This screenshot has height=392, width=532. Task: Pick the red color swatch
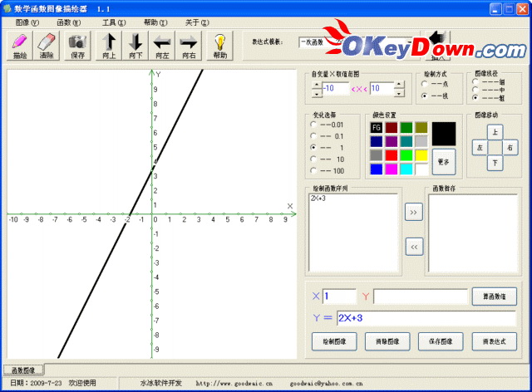(x=391, y=155)
